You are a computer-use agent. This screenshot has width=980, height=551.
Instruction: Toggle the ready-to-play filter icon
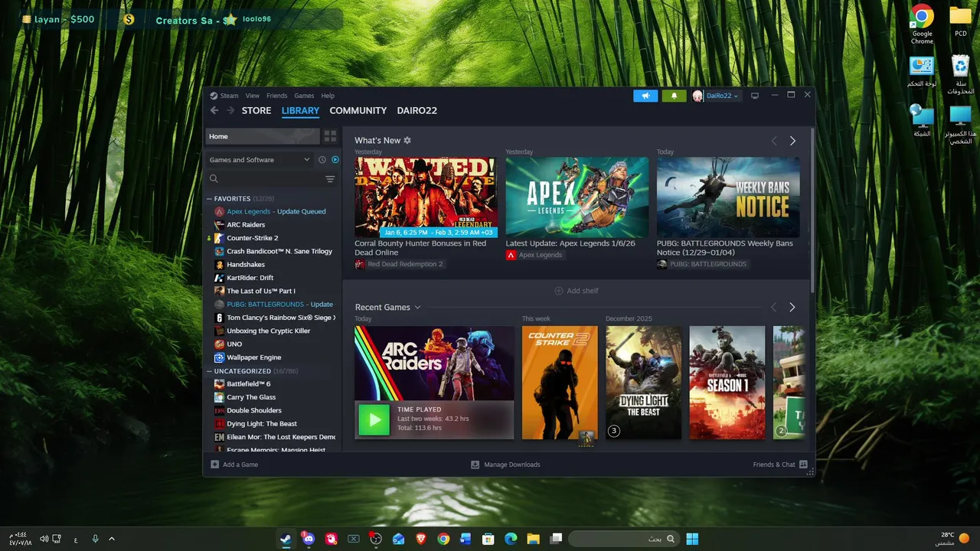point(335,160)
